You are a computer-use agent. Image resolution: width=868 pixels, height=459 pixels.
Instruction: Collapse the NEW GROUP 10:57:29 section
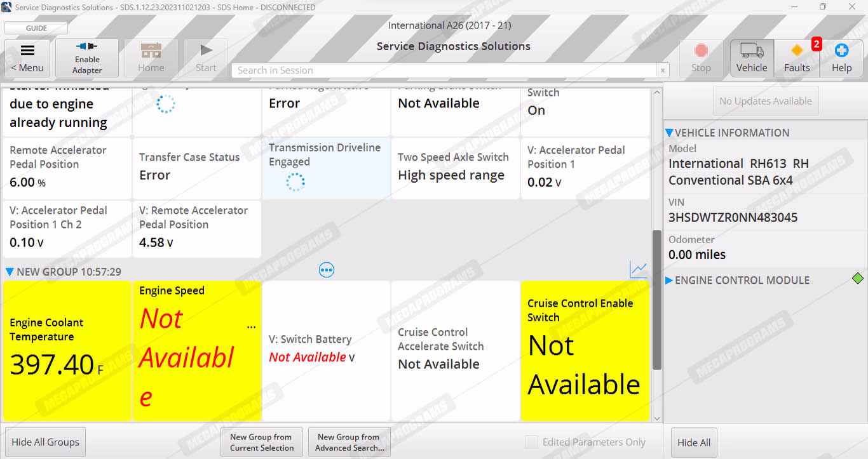pos(10,272)
